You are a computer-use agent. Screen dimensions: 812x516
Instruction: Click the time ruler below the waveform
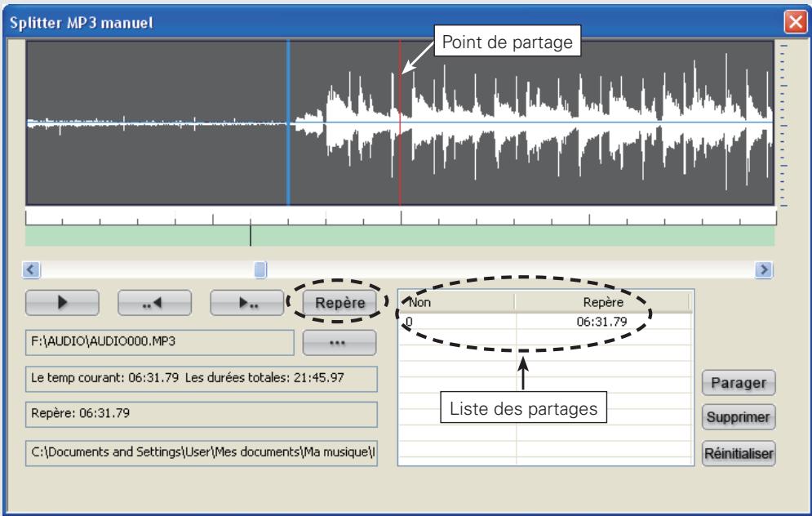(x=401, y=216)
